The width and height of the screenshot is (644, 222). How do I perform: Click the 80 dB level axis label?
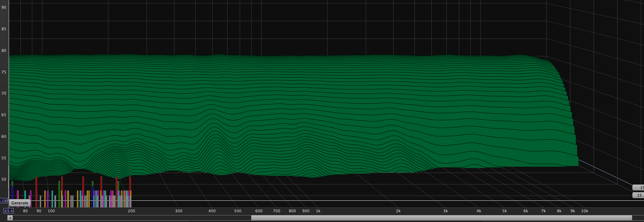click(4, 50)
